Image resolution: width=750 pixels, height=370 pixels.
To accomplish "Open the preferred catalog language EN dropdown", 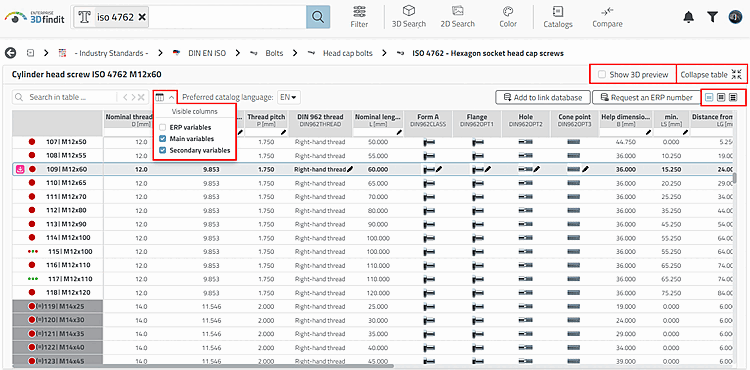I will point(288,98).
